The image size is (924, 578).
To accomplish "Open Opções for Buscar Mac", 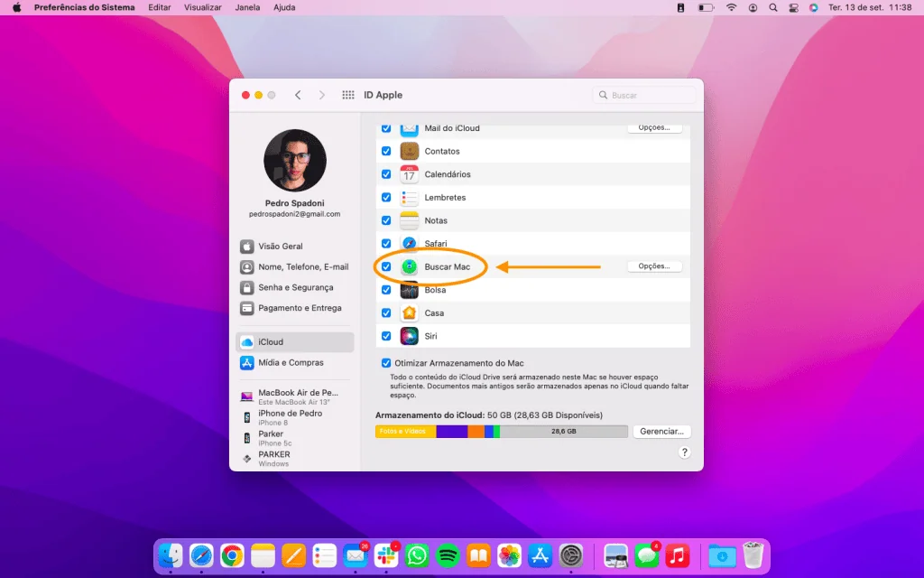I will tap(653, 266).
